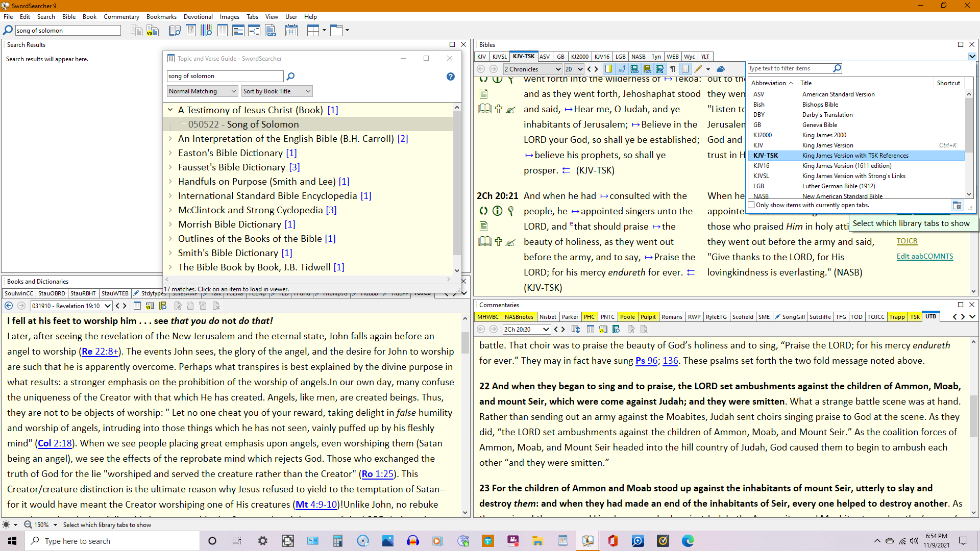Image resolution: width=980 pixels, height=551 pixels.
Task: Open the Devotional menu
Action: (x=198, y=17)
